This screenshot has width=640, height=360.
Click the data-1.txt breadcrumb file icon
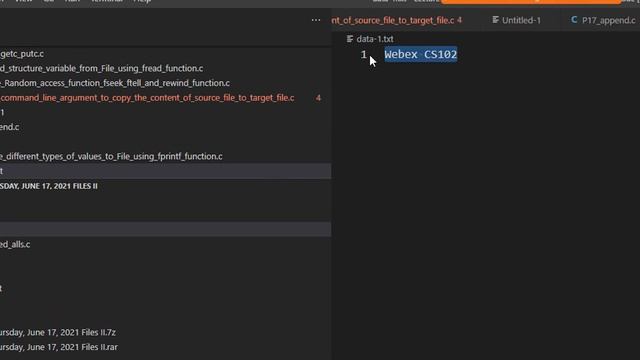point(350,39)
